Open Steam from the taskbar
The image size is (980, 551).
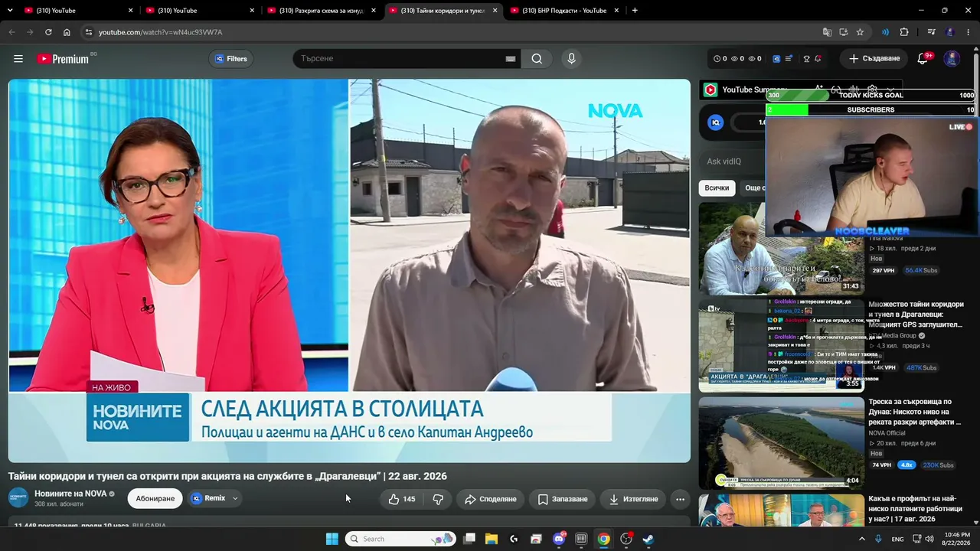[648, 539]
